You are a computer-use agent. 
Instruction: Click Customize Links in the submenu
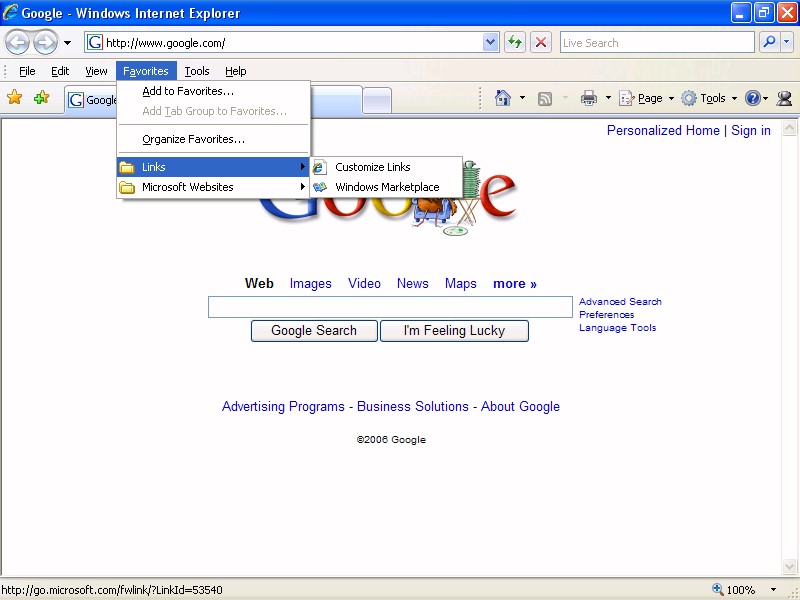(386, 167)
